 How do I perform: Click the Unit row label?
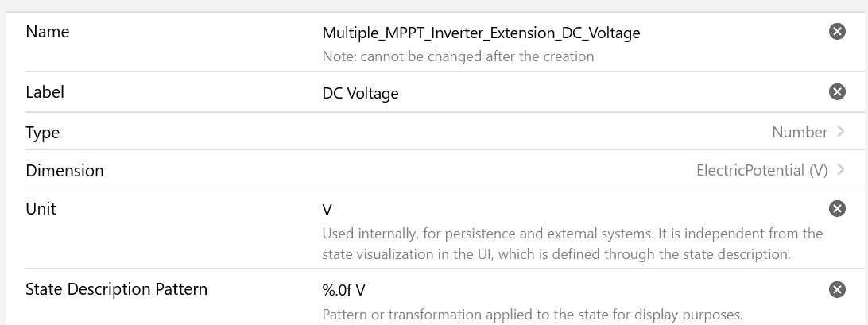pos(41,209)
